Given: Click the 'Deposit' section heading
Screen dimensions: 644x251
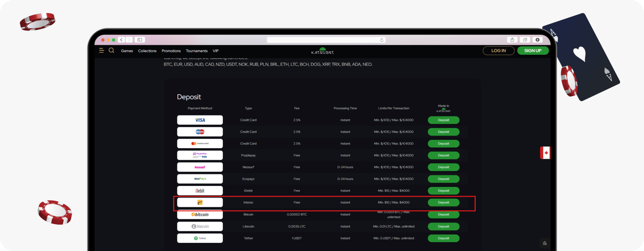Looking at the screenshot, I should click(x=189, y=97).
